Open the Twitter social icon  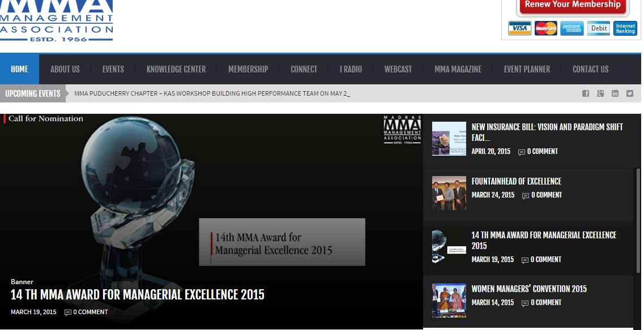click(630, 93)
